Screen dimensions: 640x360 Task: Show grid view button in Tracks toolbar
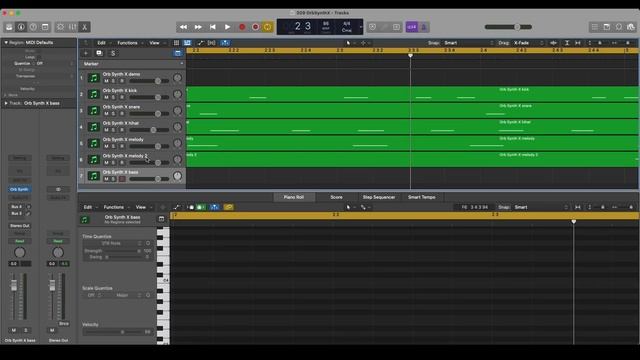point(176,43)
